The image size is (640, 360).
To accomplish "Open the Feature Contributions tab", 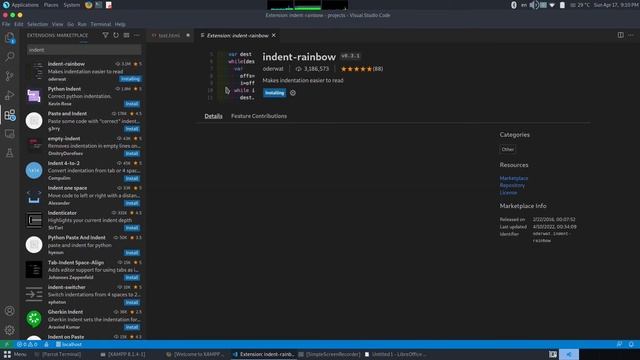I will [259, 116].
